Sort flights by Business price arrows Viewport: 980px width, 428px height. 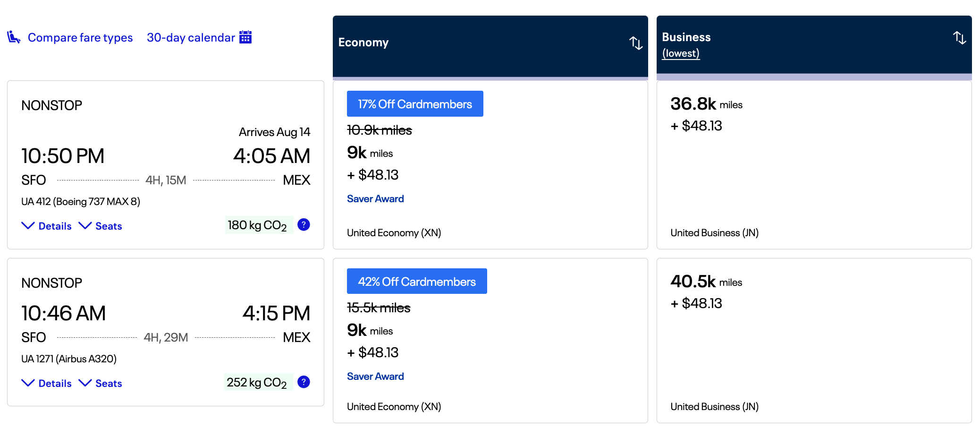959,38
